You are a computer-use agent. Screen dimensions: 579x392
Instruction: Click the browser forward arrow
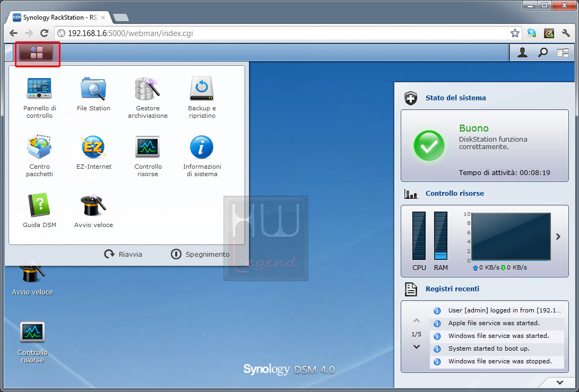[29, 33]
